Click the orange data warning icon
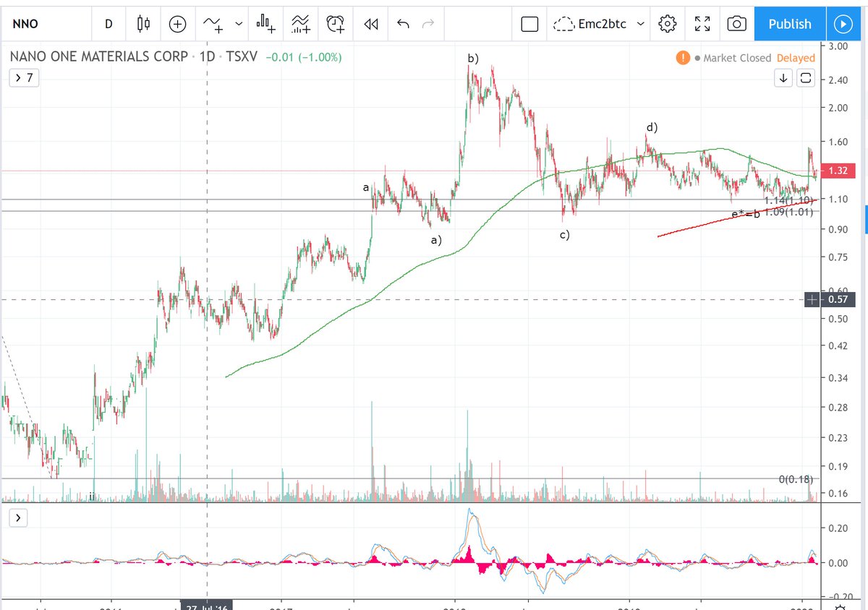Image resolution: width=868 pixels, height=610 pixels. [681, 58]
